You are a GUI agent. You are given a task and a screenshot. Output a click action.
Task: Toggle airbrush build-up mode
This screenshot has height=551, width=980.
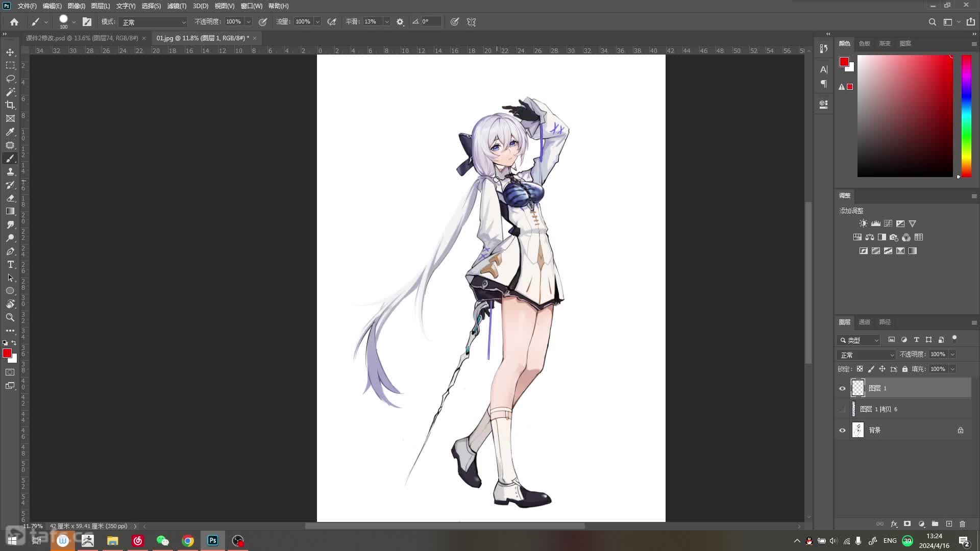(x=332, y=22)
